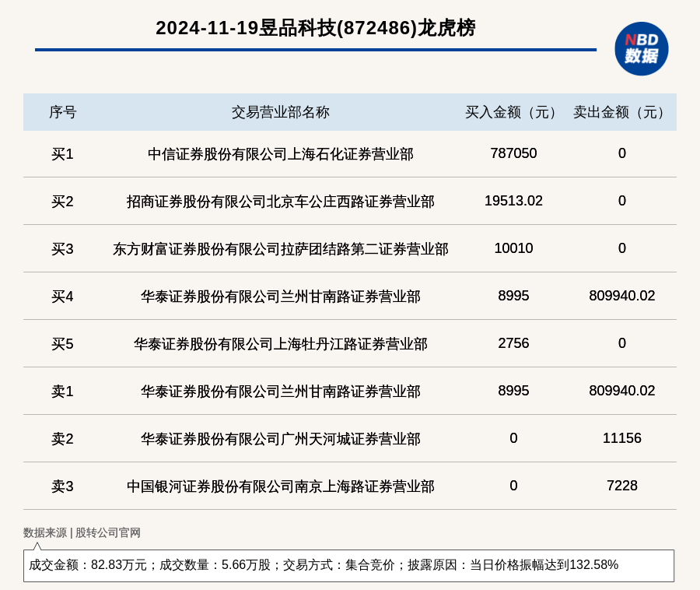The height and width of the screenshot is (590, 700).
Task: Select row label 卖1
Action: coord(62,392)
